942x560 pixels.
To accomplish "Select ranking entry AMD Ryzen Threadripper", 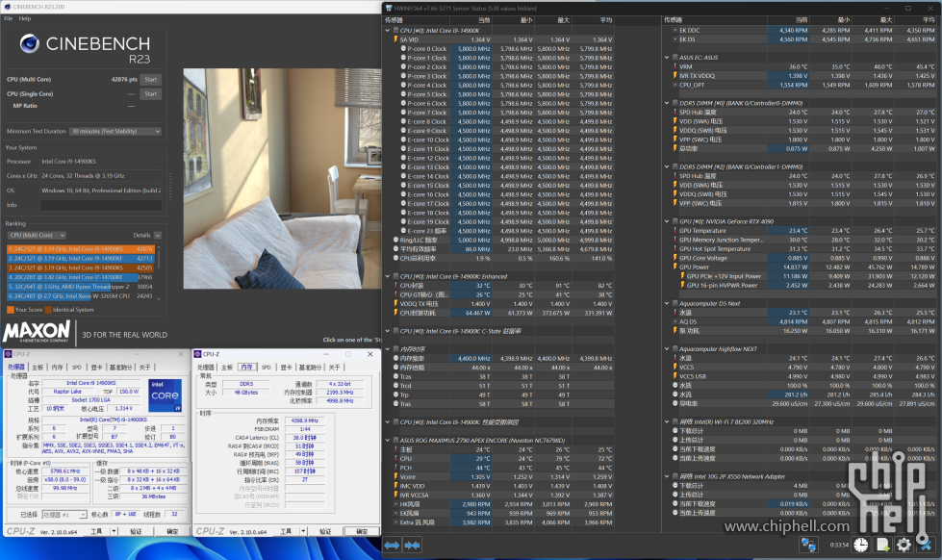I will (x=81, y=287).
